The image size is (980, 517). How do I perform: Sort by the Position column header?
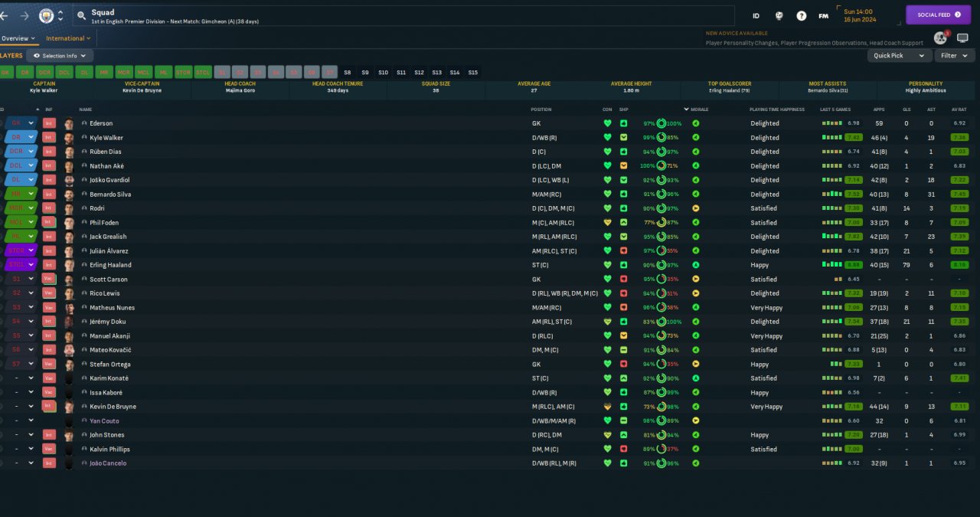tap(541, 110)
